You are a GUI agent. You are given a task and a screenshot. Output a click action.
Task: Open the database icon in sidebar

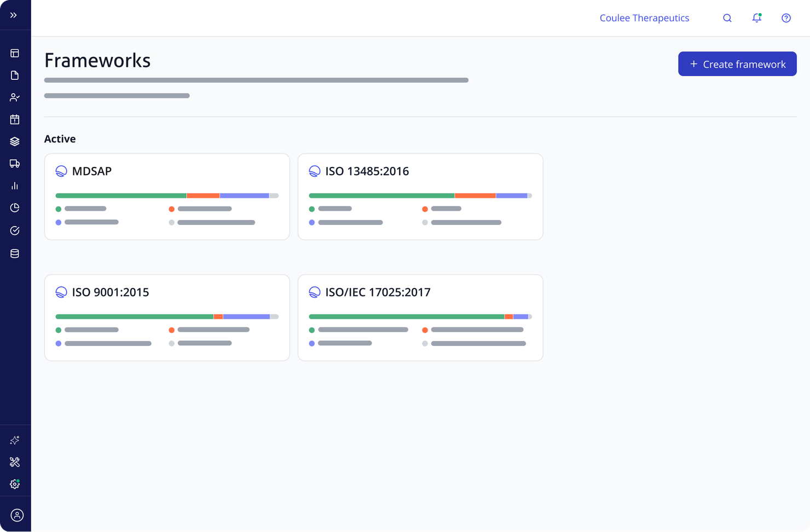click(x=15, y=253)
